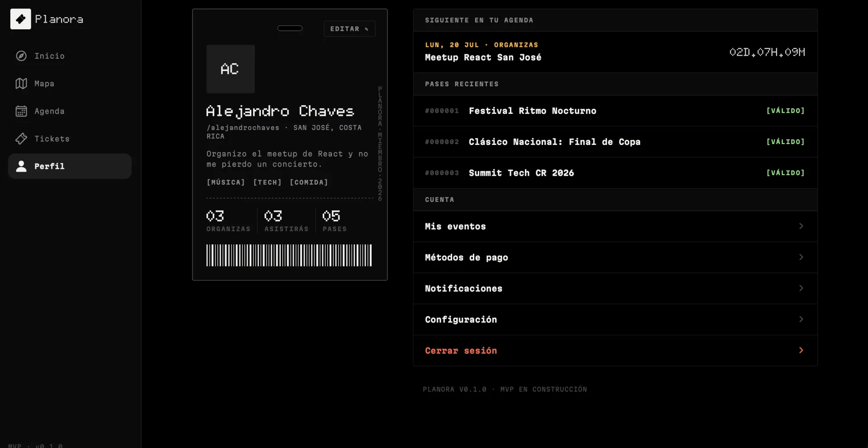Click the AC avatar thumbnail
The width and height of the screenshot is (868, 448).
coord(231,69)
